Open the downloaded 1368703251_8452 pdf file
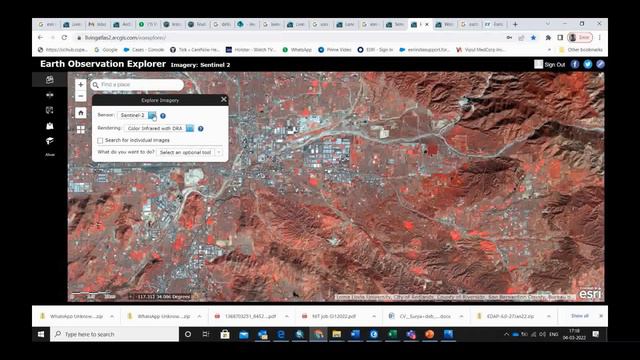The width and height of the screenshot is (640, 360). pos(247,316)
